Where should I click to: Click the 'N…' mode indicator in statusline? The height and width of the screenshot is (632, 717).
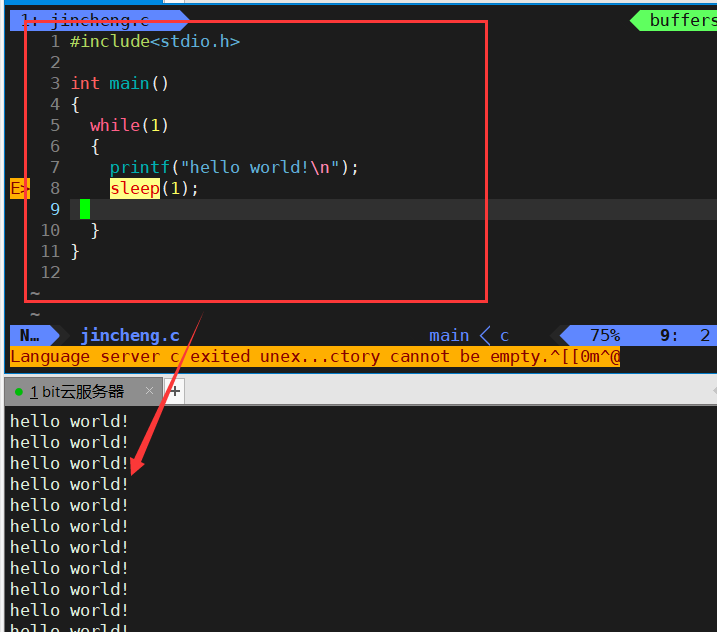coord(30,336)
